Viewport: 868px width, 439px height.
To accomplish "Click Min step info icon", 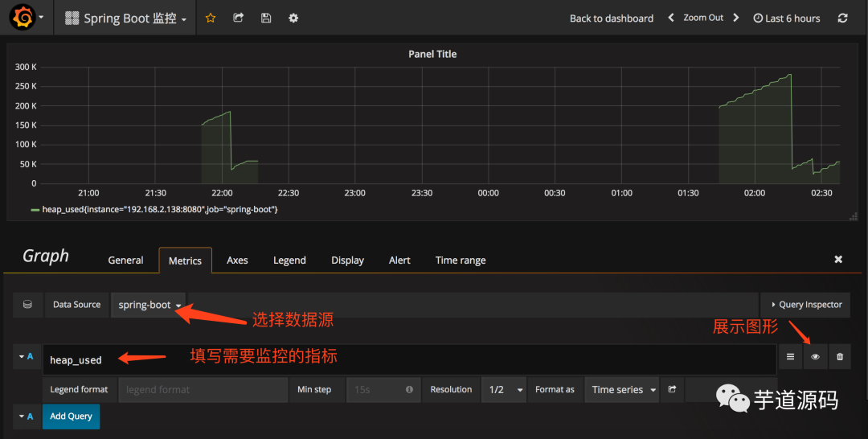I will click(409, 389).
